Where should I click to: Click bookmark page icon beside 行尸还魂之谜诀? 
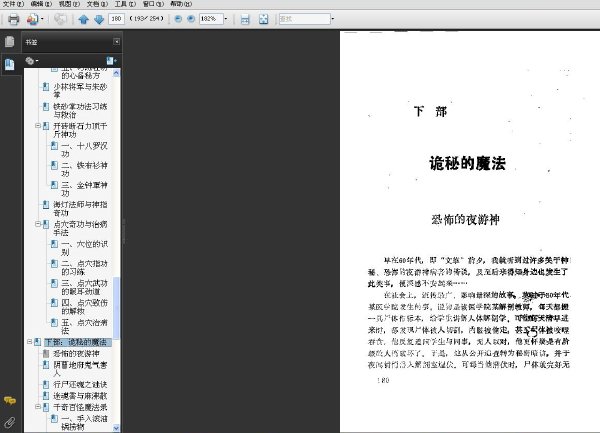[x=46, y=384]
